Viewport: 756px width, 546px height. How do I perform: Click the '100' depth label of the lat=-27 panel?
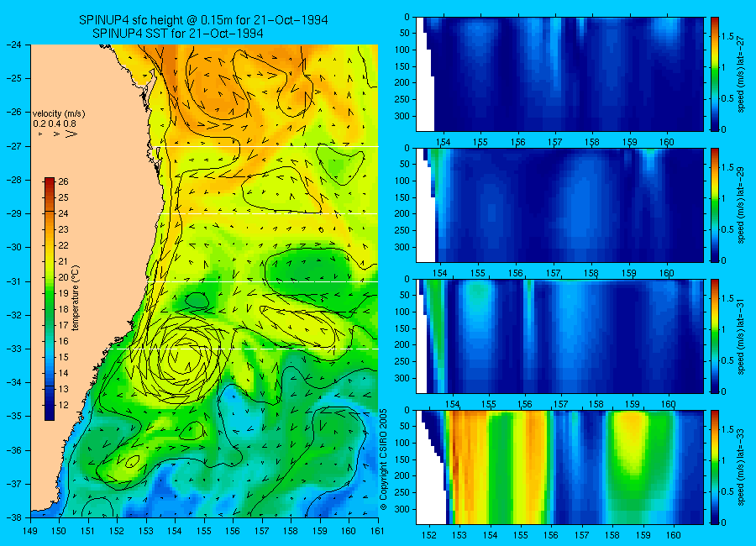click(x=402, y=50)
